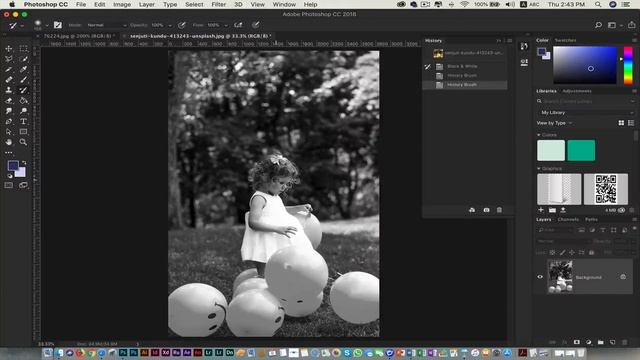Select the first History Brush state
The width and height of the screenshot is (640, 360).
point(465,76)
